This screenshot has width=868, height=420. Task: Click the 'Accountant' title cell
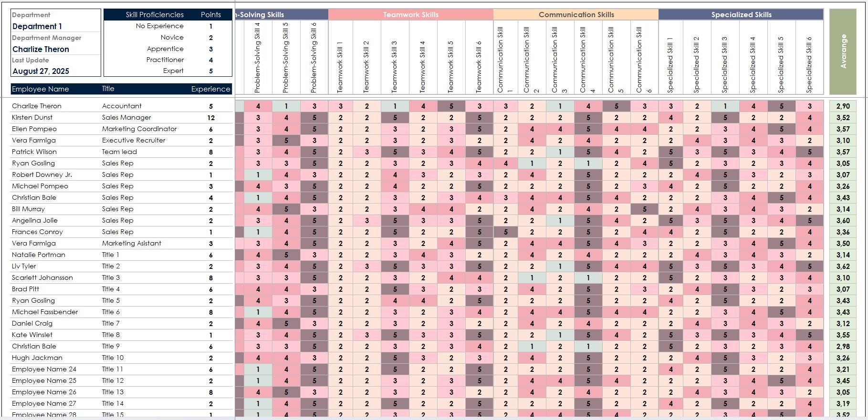tap(122, 106)
